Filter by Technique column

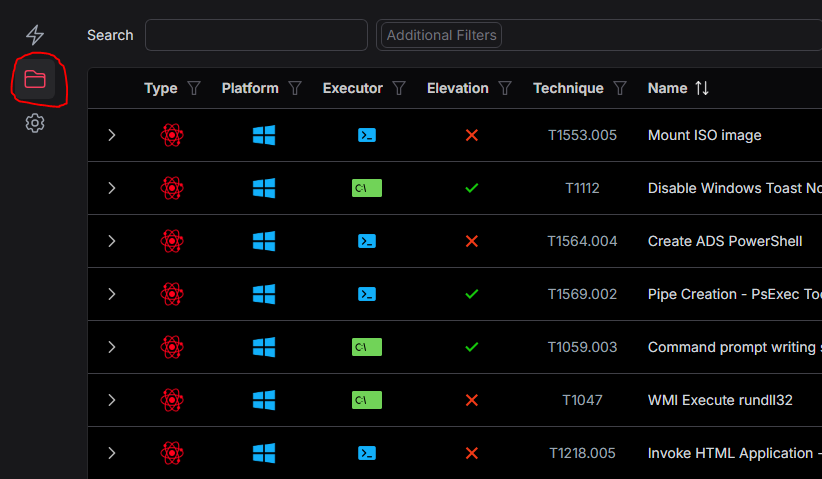[x=620, y=88]
